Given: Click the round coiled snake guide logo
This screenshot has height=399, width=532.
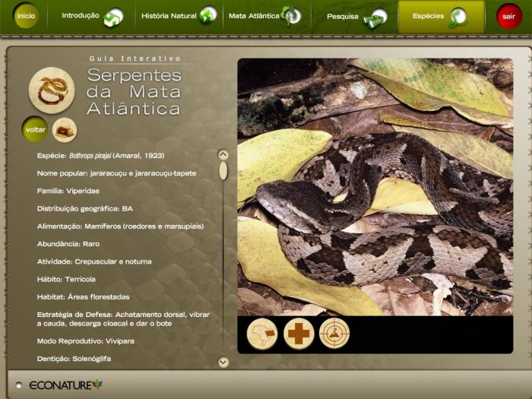Looking at the screenshot, I should click(x=52, y=90).
